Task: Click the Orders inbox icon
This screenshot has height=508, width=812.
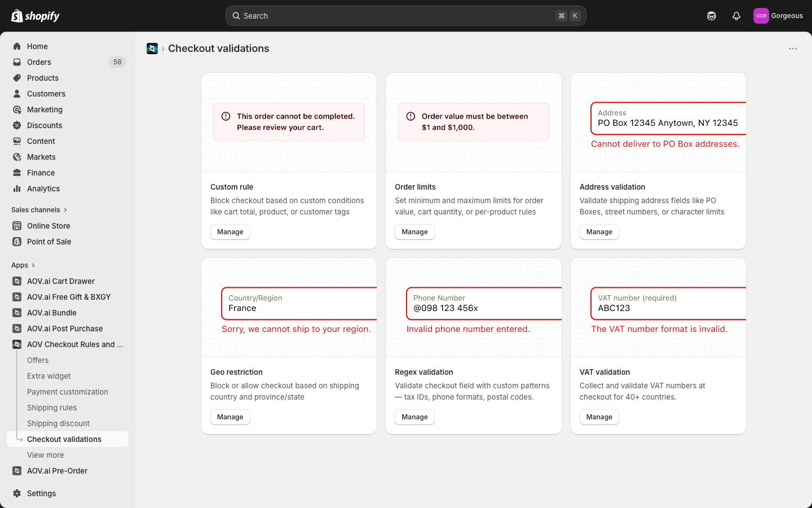Action: [x=17, y=62]
